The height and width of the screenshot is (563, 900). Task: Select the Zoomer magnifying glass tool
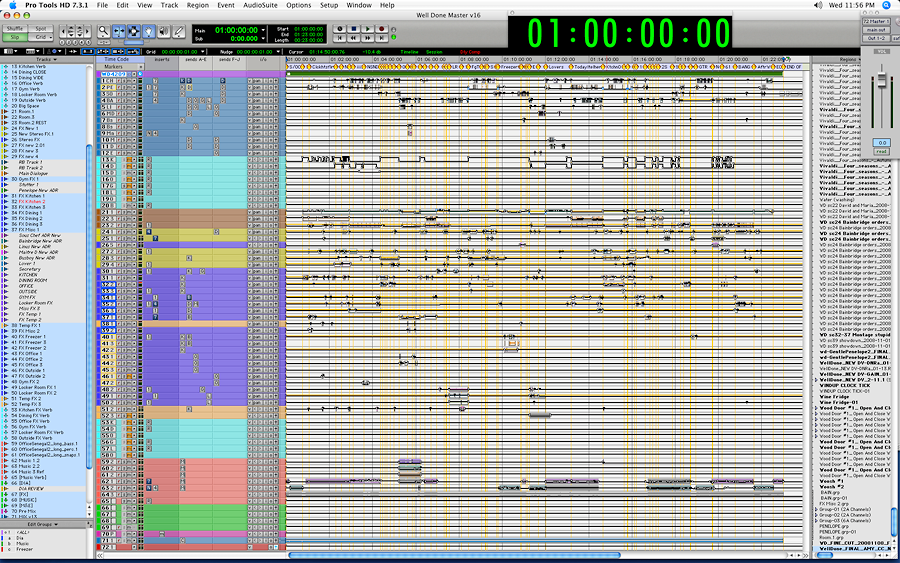103,30
